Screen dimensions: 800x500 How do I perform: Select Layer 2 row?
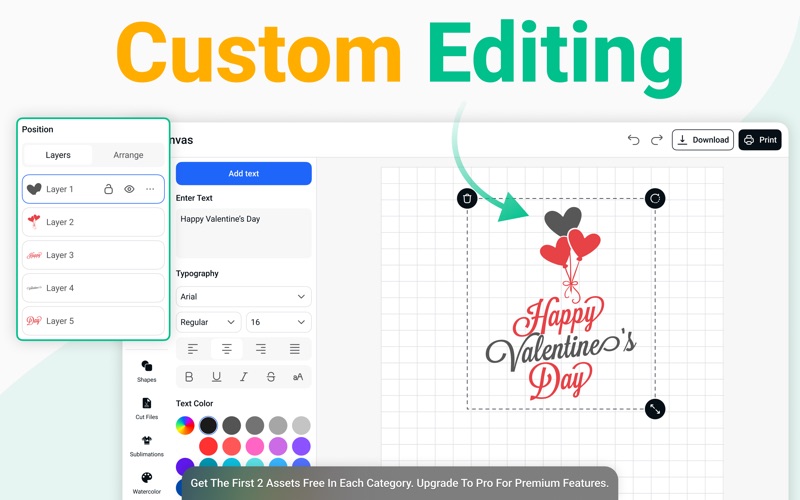pos(93,222)
